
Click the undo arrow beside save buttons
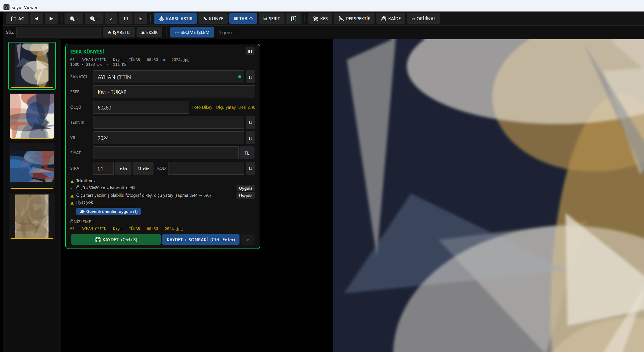pyautogui.click(x=248, y=239)
